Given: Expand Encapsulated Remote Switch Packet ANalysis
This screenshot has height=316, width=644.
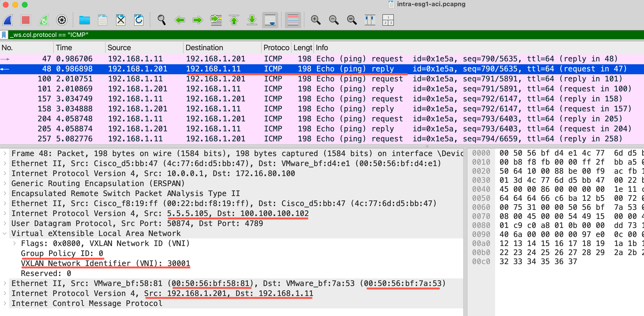Looking at the screenshot, I should click(x=5, y=193).
